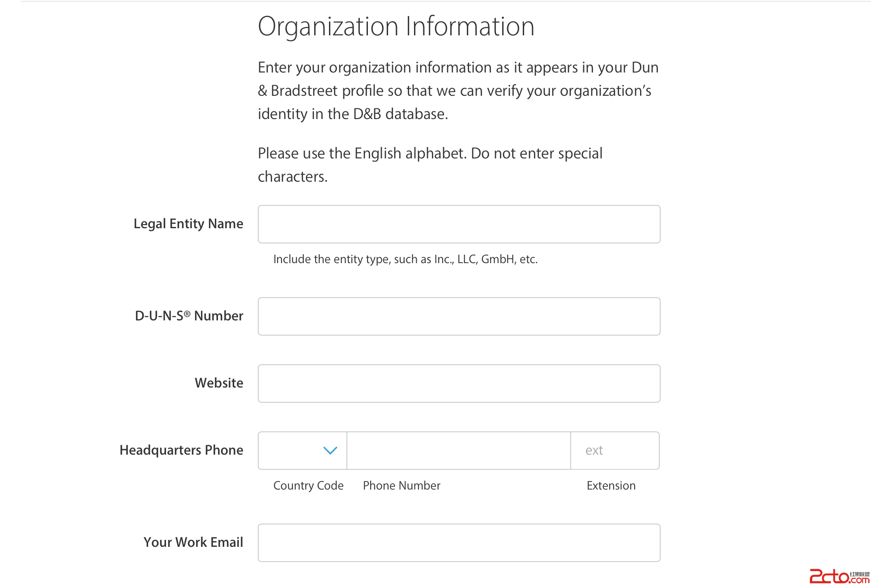The height and width of the screenshot is (588, 871).
Task: Click the Legal Entity Name input field
Action: (x=459, y=224)
